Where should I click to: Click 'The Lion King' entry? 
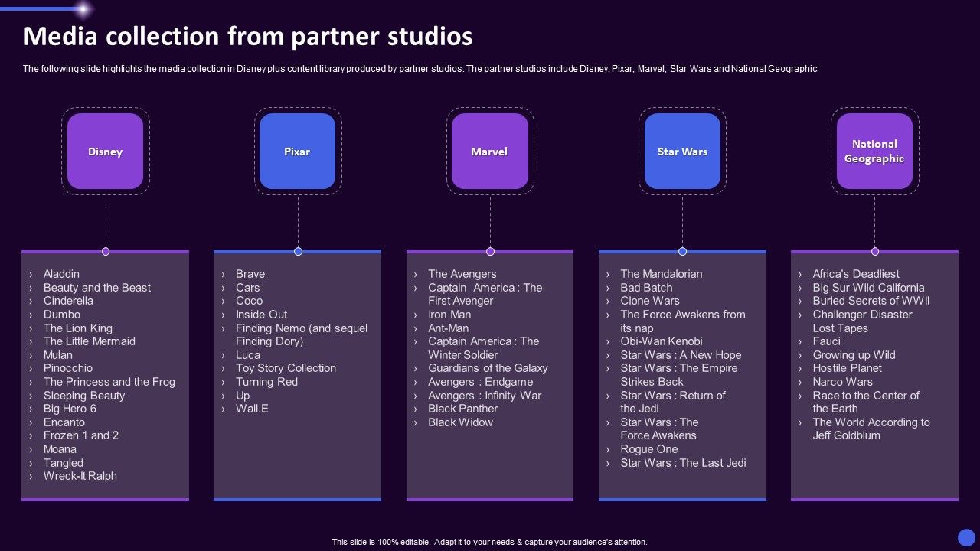[78, 328]
